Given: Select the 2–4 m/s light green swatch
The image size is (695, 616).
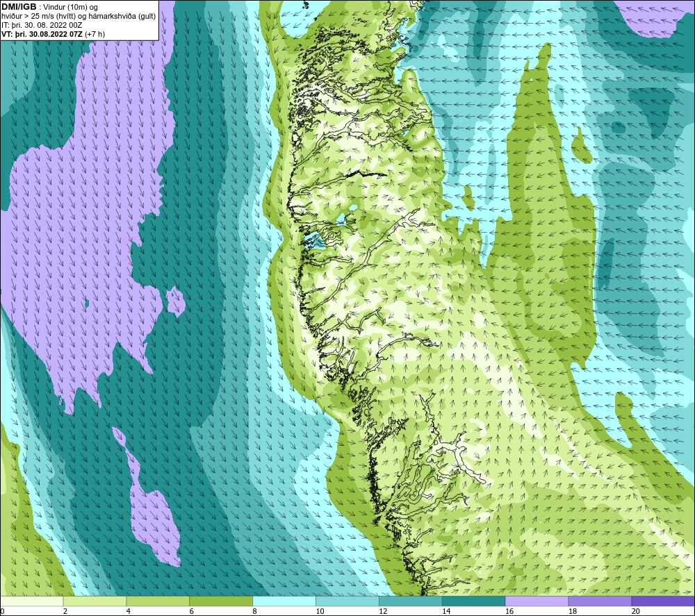Looking at the screenshot, I should pos(95,601).
